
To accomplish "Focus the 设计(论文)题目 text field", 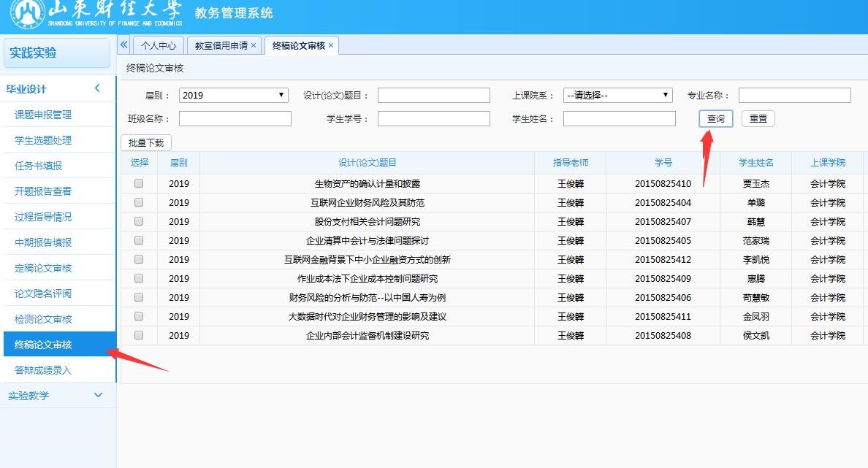I will pos(433,96).
